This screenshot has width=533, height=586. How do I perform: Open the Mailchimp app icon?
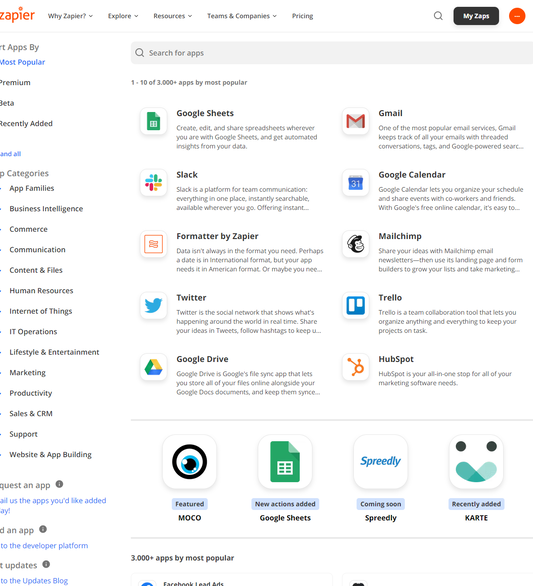point(355,244)
